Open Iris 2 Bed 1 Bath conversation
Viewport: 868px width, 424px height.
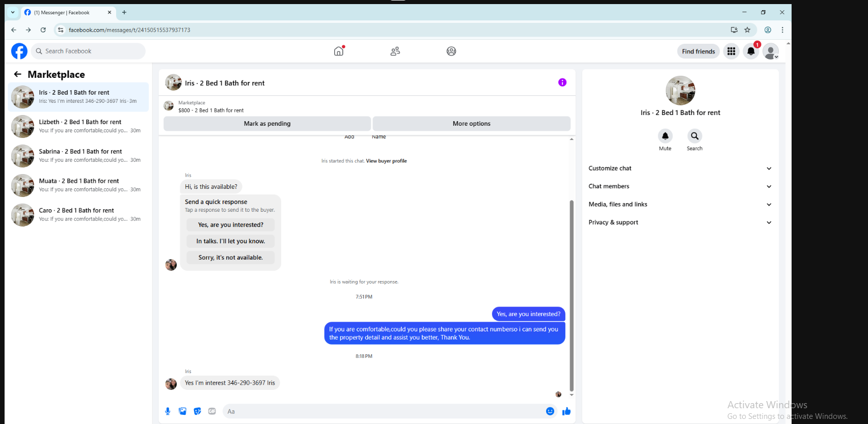[79, 97]
